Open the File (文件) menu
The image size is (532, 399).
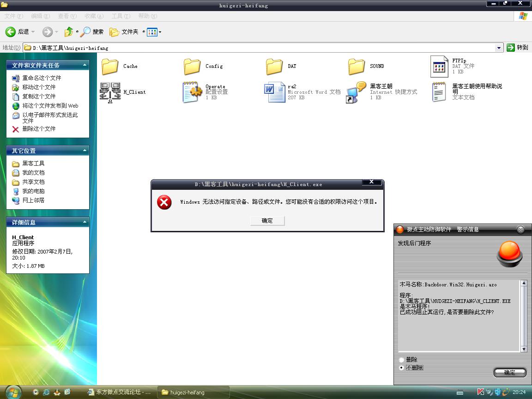[14, 16]
